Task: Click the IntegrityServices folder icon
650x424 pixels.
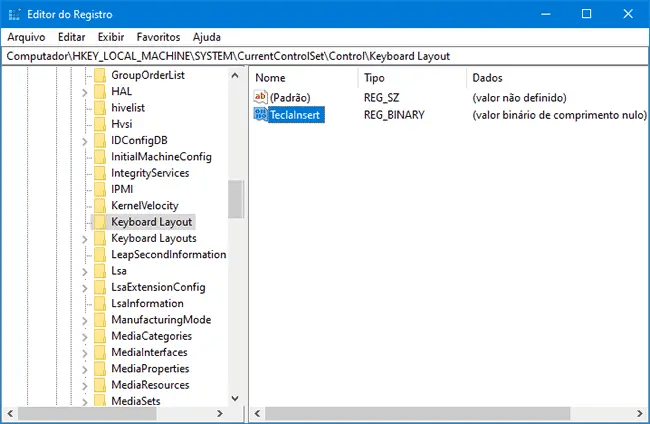Action: pos(100,173)
